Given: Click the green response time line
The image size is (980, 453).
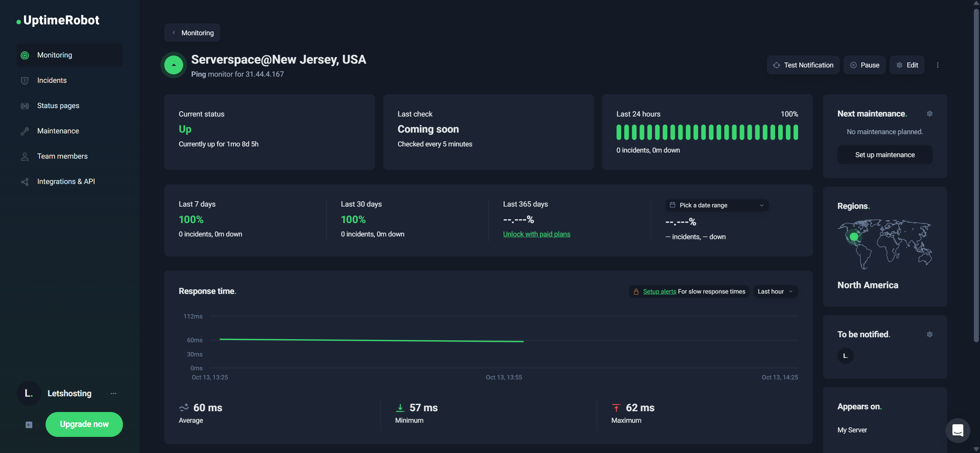Looking at the screenshot, I should 371,340.
